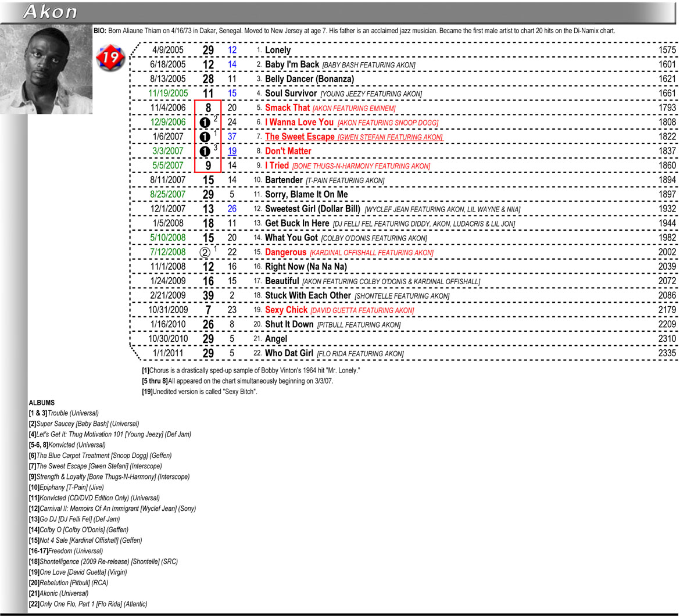Click the BIO label above the chart
This screenshot has height=616, width=680.
click(x=100, y=31)
